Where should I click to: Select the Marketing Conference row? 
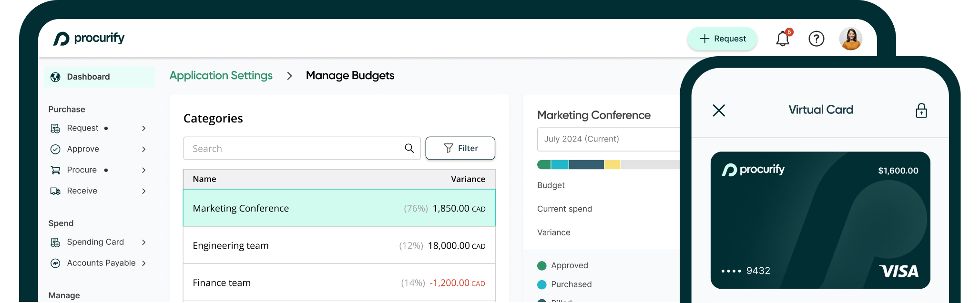(339, 208)
